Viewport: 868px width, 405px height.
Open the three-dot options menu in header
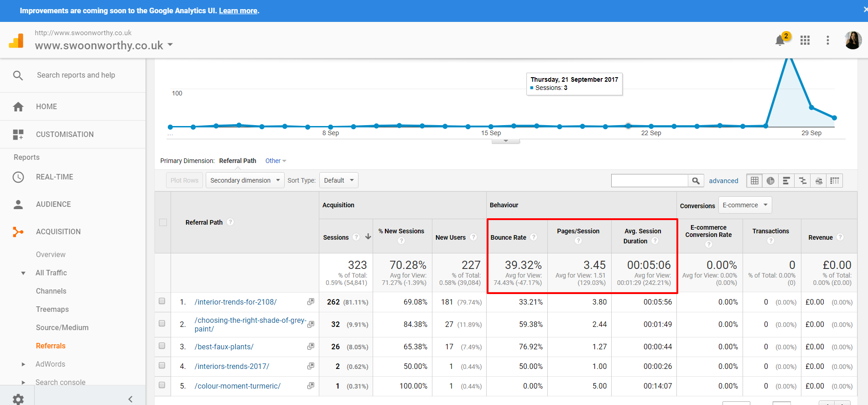[828, 40]
